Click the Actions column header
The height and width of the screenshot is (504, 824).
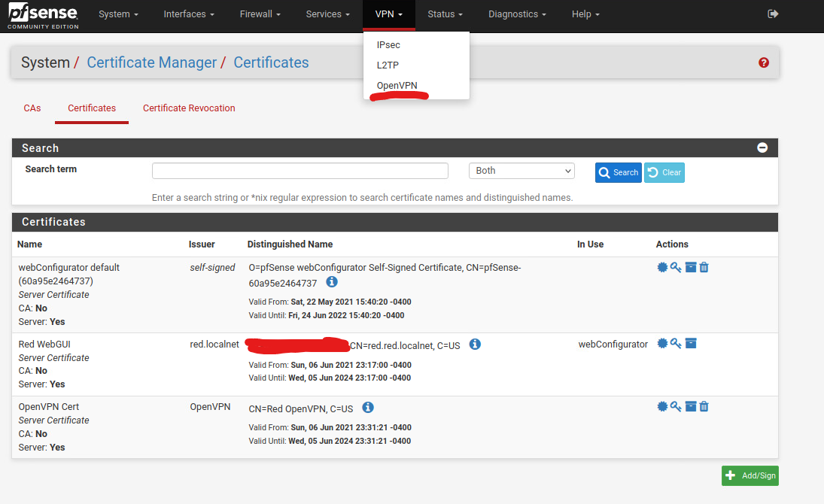672,244
